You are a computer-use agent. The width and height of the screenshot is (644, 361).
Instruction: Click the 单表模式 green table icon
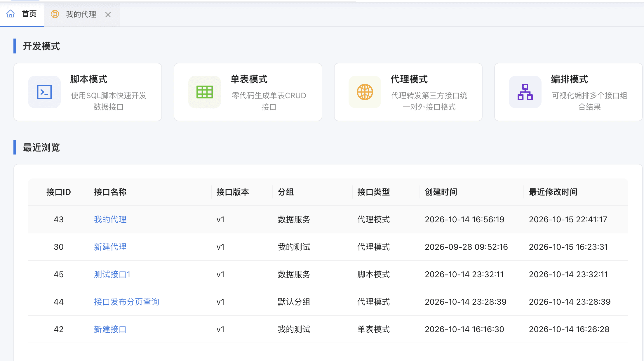click(205, 92)
